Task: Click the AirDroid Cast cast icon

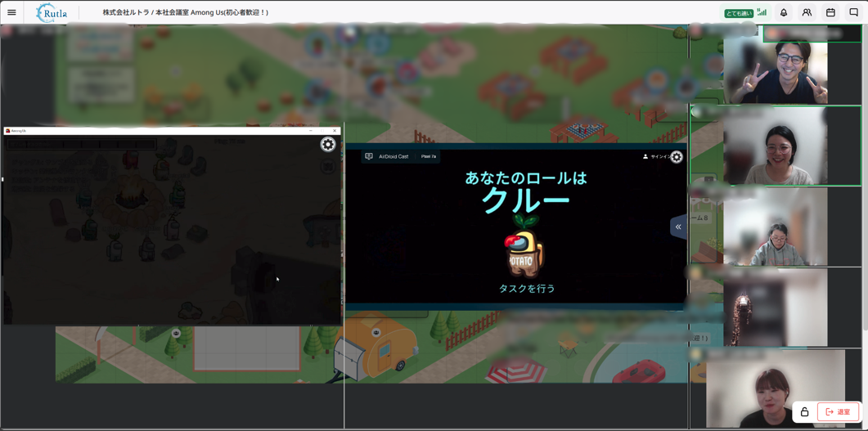Action: (x=369, y=156)
